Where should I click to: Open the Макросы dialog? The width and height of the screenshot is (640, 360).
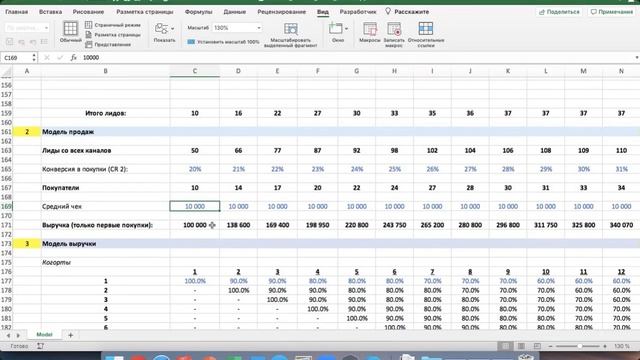click(x=370, y=33)
